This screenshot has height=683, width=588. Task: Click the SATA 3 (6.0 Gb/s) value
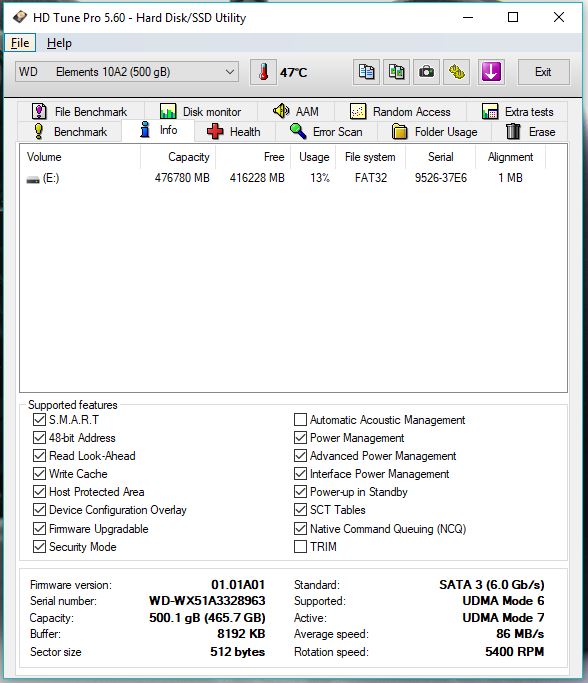point(492,585)
